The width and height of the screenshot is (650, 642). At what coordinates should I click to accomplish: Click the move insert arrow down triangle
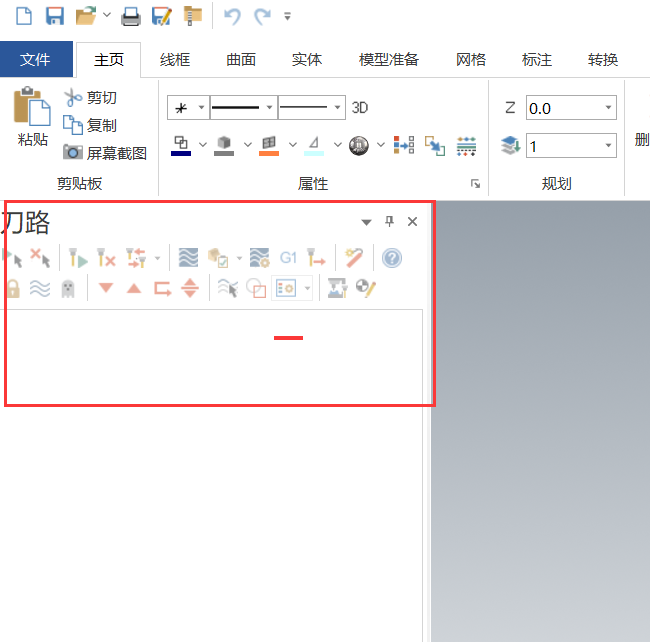tap(106, 287)
